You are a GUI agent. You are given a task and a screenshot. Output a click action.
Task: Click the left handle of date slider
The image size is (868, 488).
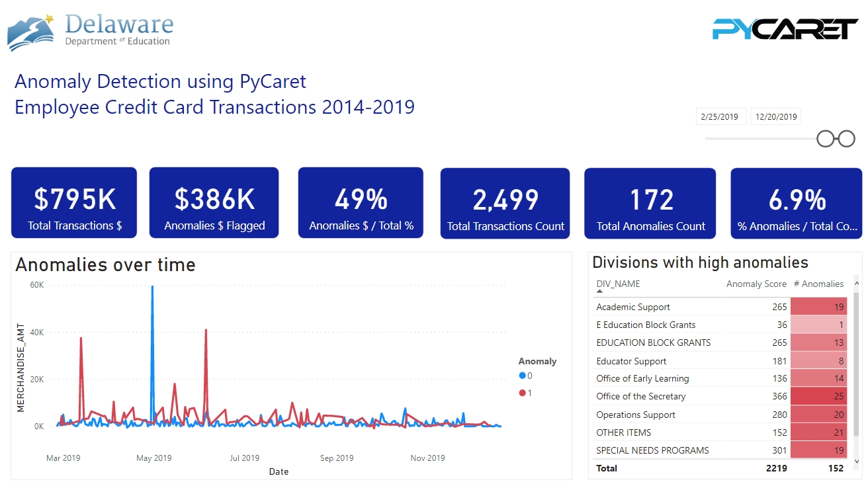[x=826, y=139]
